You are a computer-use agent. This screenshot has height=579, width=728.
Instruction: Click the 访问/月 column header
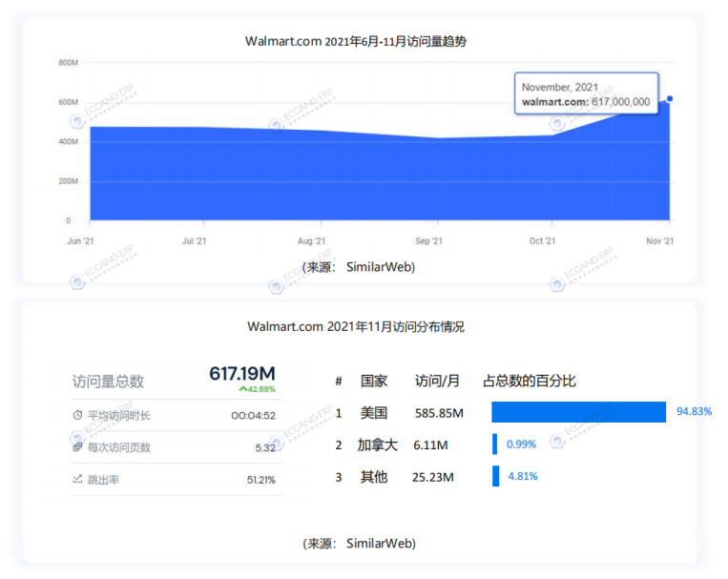coord(437,382)
